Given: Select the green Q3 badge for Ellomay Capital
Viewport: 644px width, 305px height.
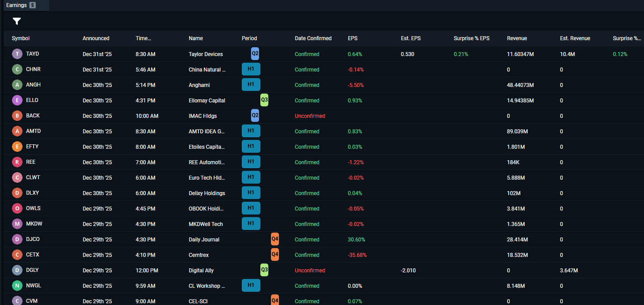Looking at the screenshot, I should pyautogui.click(x=264, y=100).
